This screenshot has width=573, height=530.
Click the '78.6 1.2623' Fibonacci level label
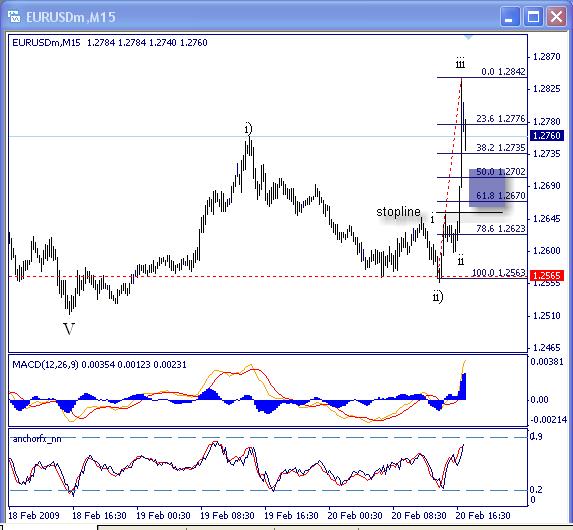tap(501, 229)
